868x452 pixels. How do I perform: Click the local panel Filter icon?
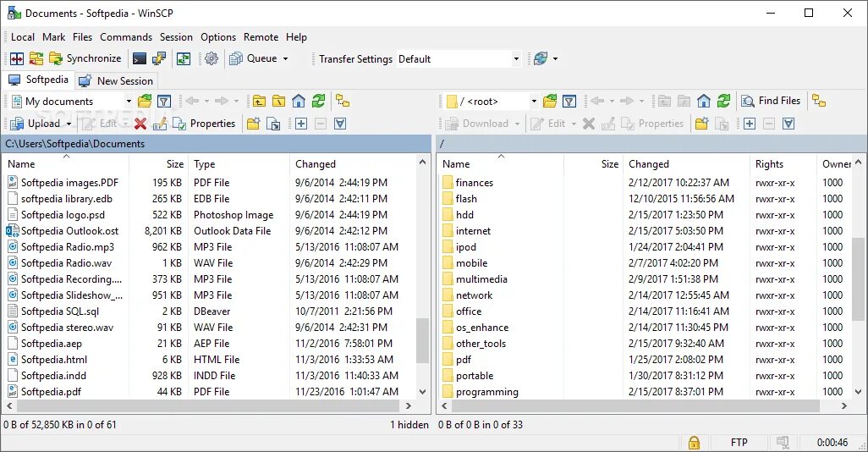(164, 102)
